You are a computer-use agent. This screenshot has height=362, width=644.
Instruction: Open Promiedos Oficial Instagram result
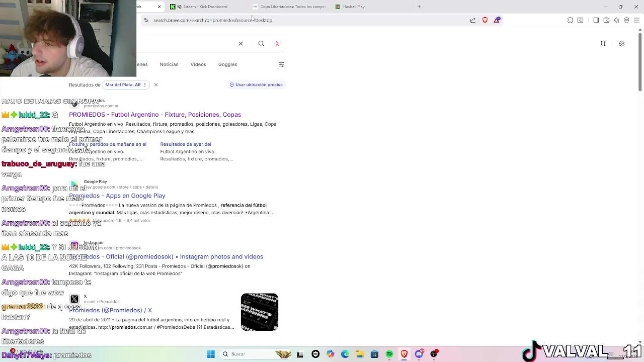(x=166, y=256)
